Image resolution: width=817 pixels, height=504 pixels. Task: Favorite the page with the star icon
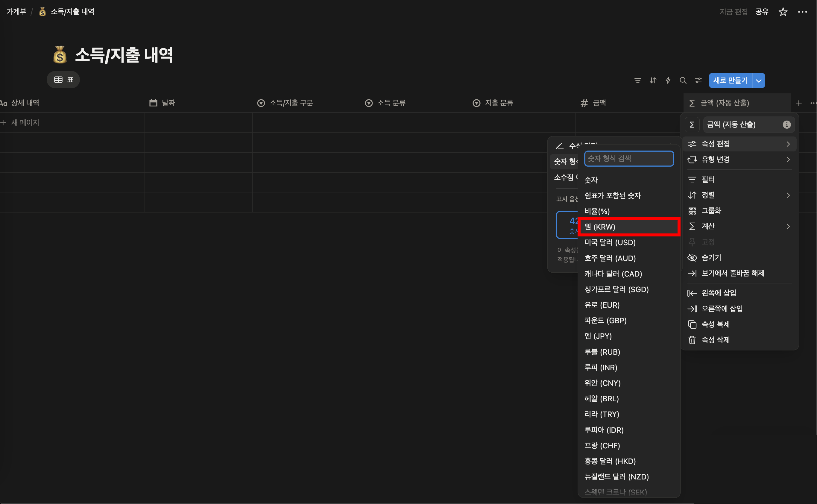pos(783,12)
